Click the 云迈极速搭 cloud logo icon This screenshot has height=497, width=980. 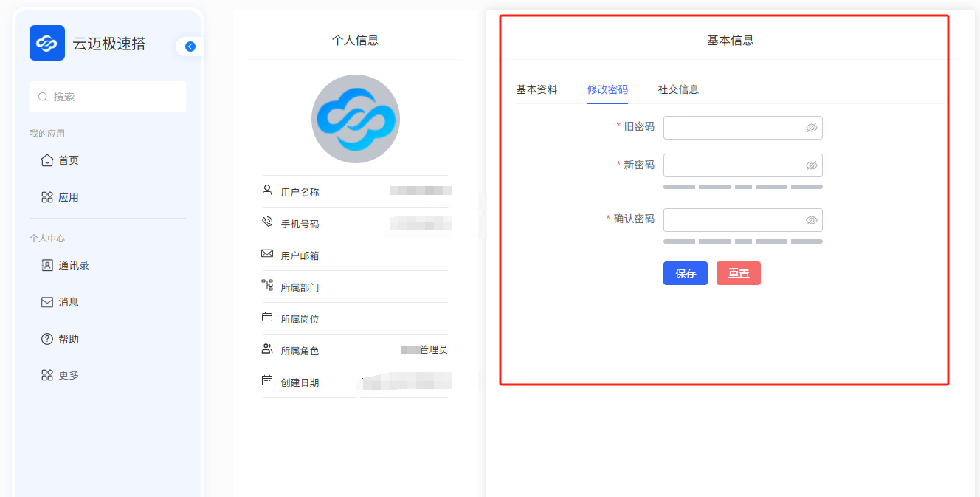coord(47,43)
